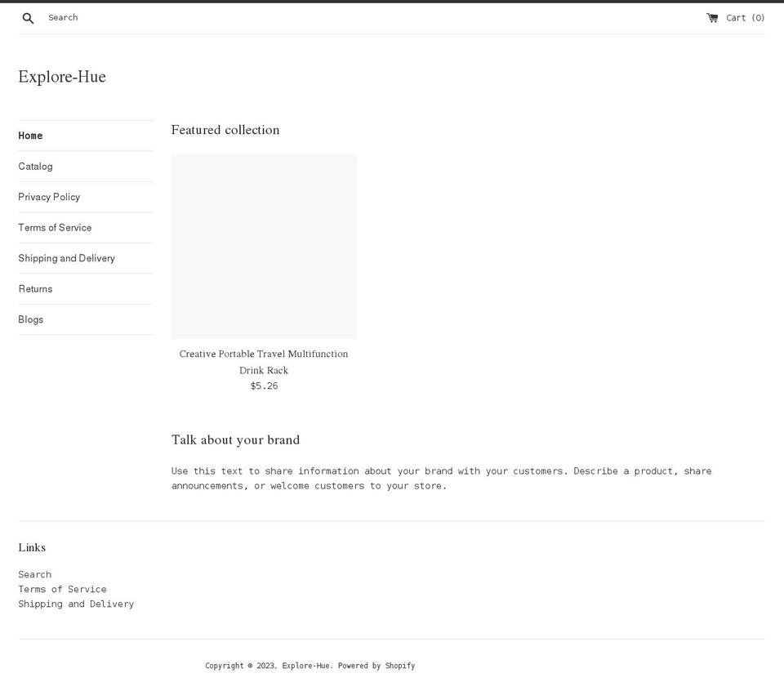Screen dimensions: 784x691
Task: Select Home in the sidebar menu
Action: pos(30,136)
